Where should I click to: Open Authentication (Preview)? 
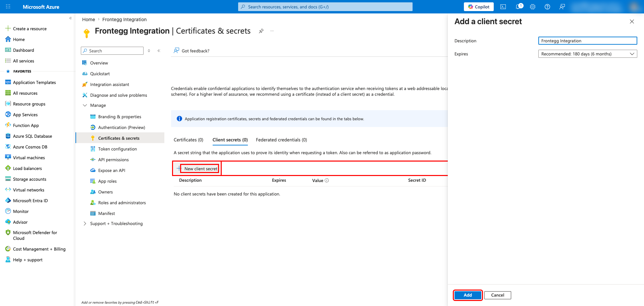click(x=121, y=127)
